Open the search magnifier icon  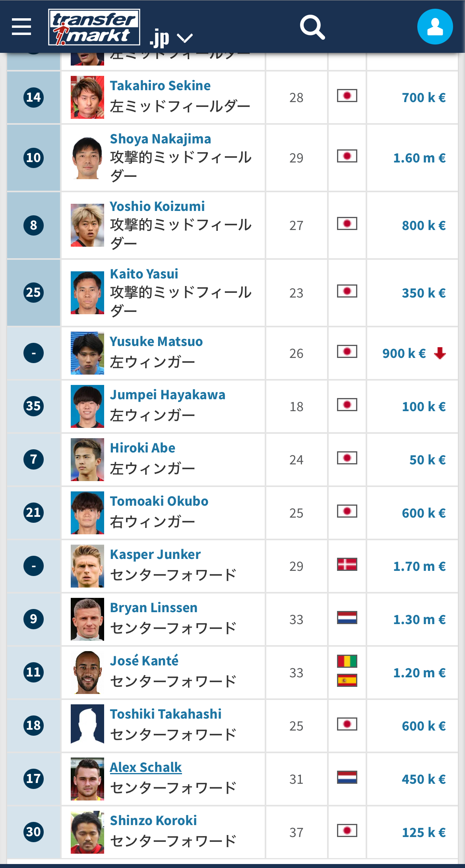click(x=312, y=27)
